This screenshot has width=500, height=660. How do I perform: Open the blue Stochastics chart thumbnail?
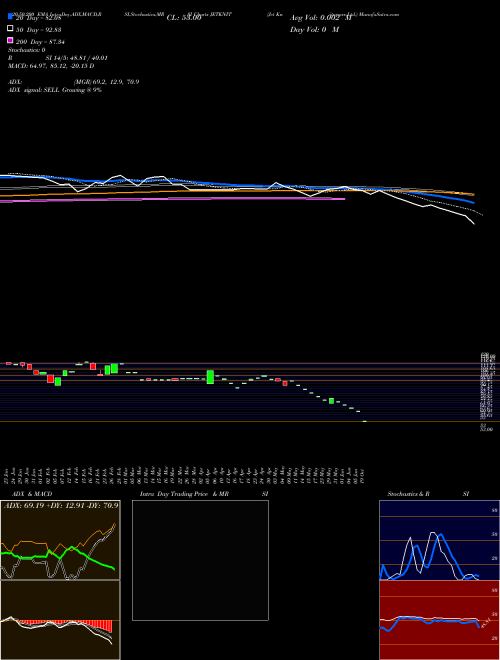pos(439,540)
